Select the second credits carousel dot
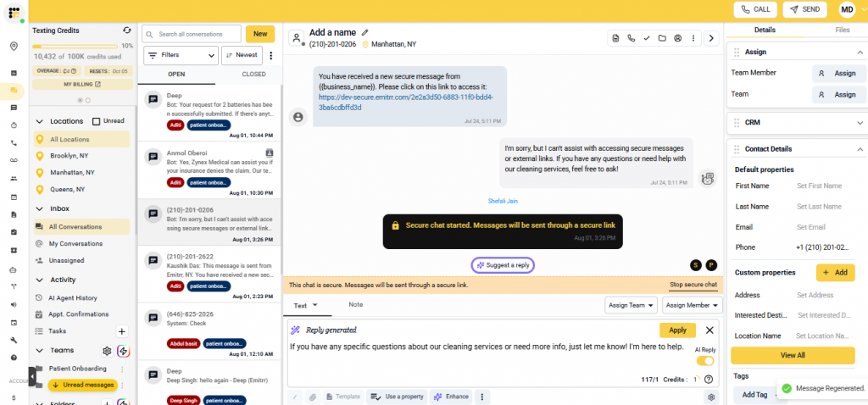The image size is (868, 405). click(86, 99)
